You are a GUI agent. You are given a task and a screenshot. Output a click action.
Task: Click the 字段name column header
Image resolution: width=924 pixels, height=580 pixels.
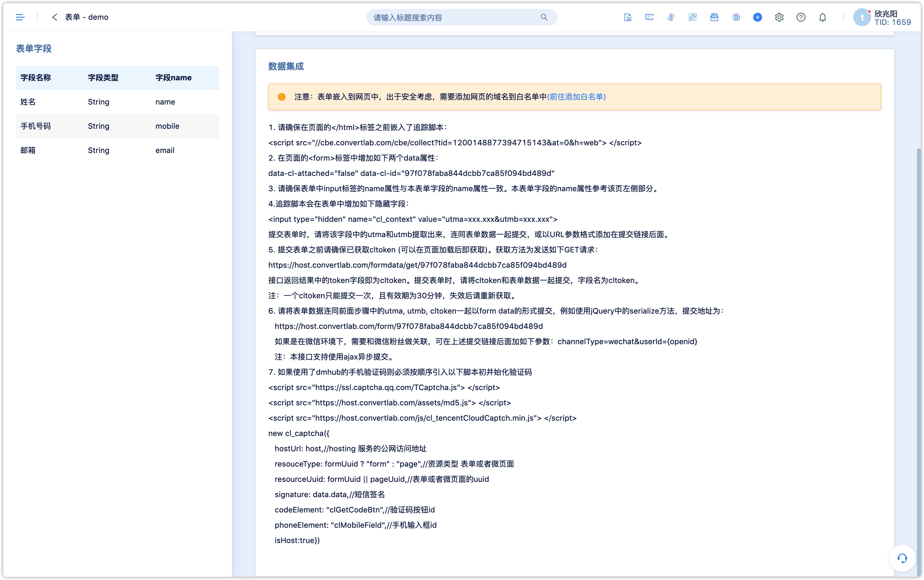tap(173, 77)
